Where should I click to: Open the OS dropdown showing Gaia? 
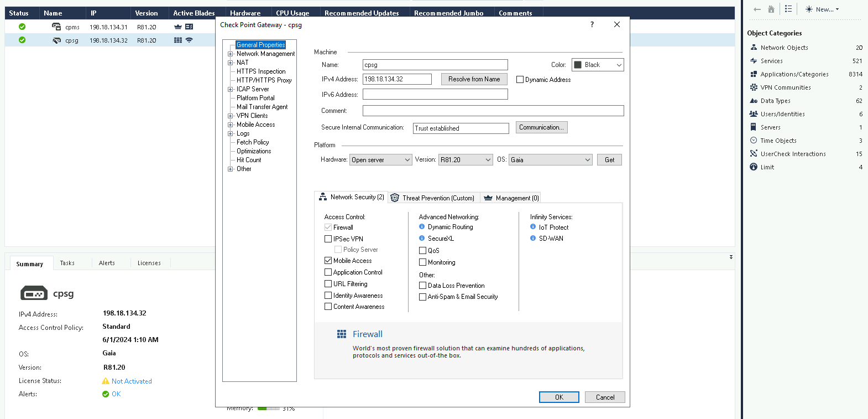550,160
